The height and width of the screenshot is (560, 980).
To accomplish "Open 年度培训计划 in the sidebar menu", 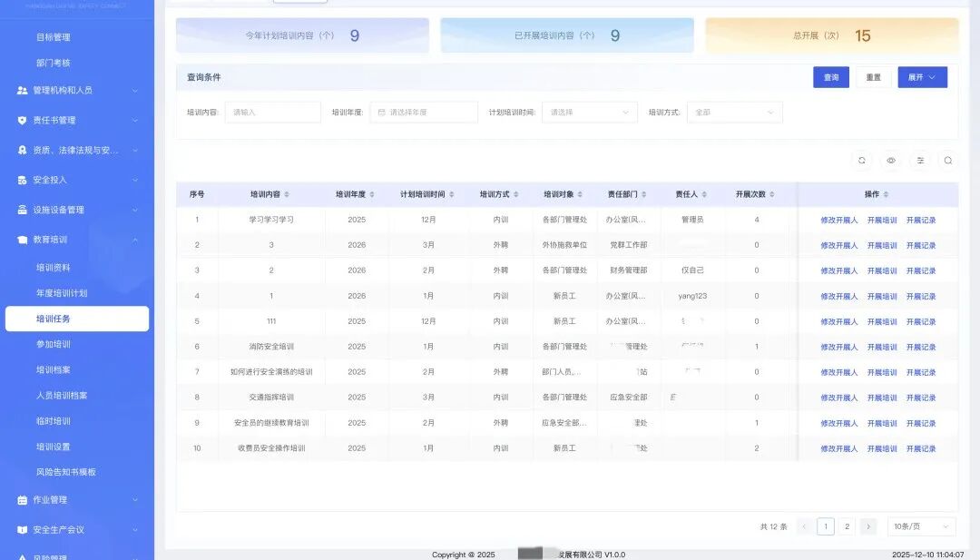I will coord(62,293).
